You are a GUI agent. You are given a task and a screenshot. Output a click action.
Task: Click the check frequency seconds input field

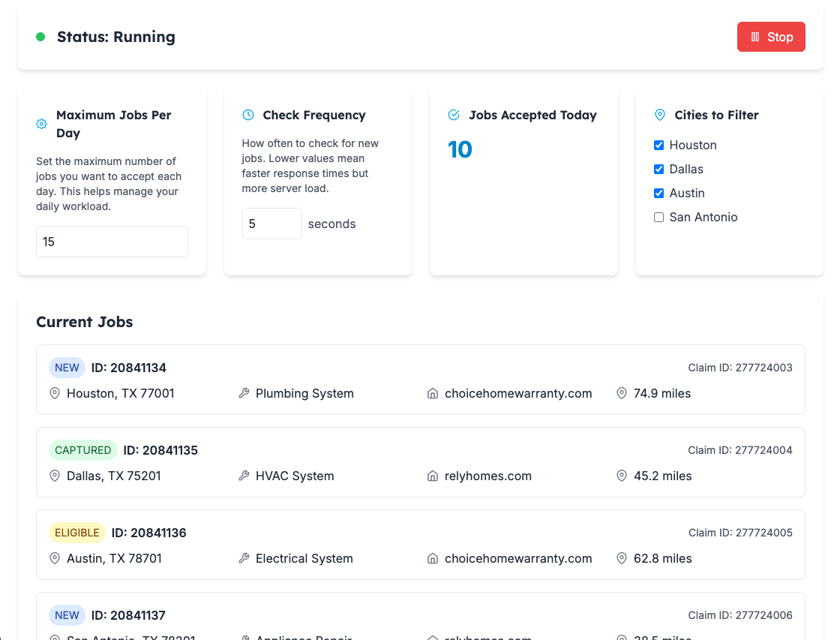tap(272, 224)
